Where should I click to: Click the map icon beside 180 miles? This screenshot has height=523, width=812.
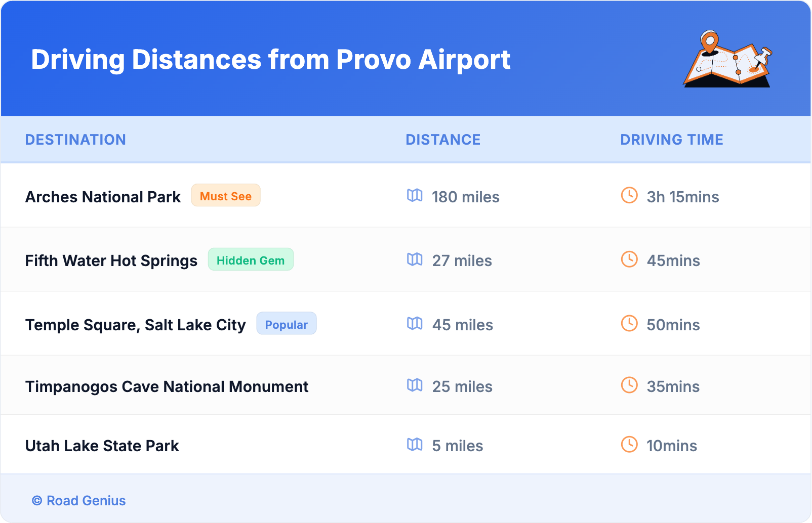click(x=415, y=195)
